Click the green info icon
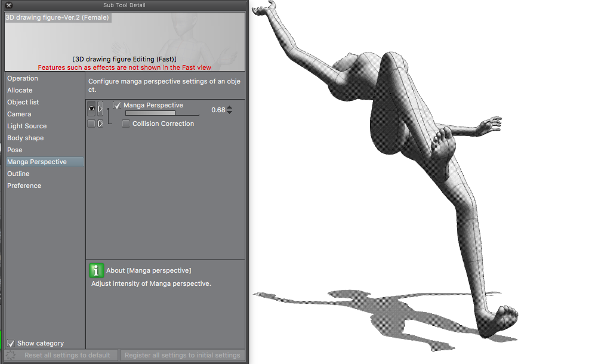The width and height of the screenshot is (592, 364). click(96, 270)
